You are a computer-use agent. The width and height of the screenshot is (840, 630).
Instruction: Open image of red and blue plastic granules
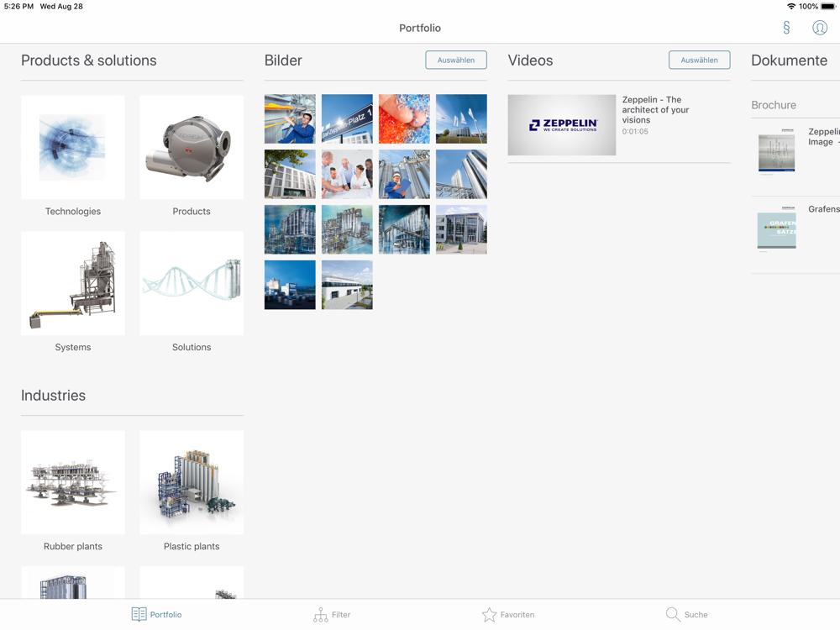pos(404,119)
